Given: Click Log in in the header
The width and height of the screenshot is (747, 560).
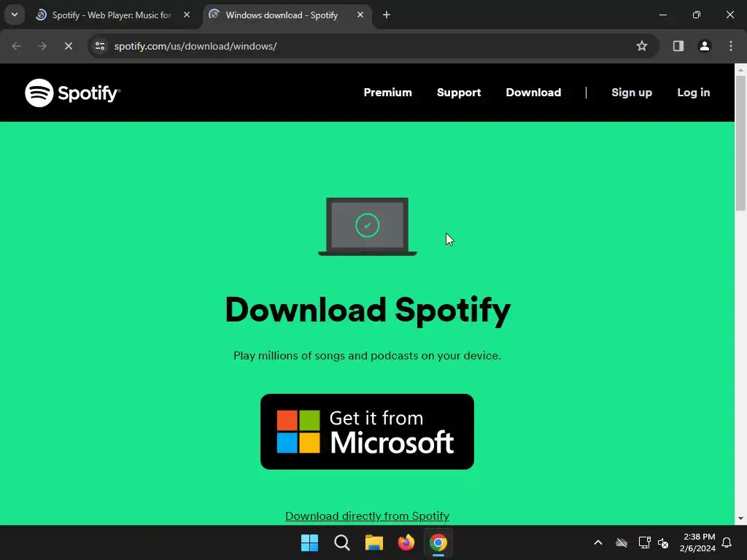Looking at the screenshot, I should pyautogui.click(x=694, y=93).
